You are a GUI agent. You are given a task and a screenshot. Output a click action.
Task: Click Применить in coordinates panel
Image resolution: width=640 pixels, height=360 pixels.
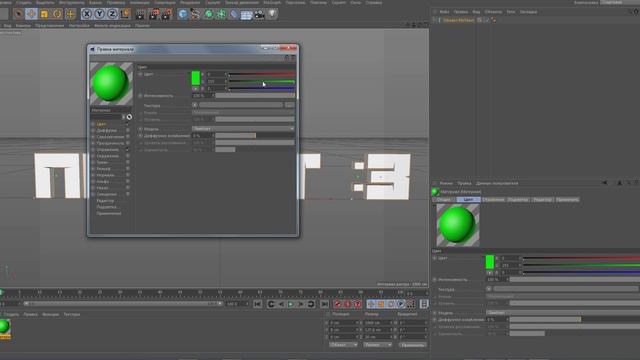pos(413,345)
